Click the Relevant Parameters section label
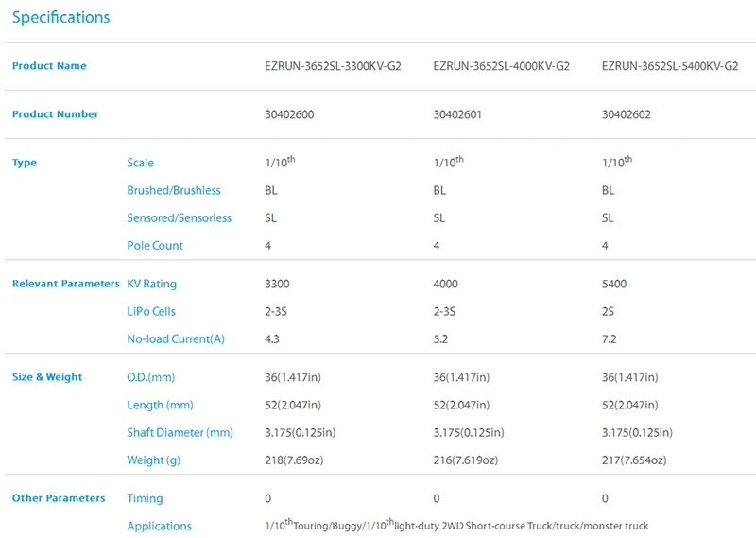 tap(65, 284)
